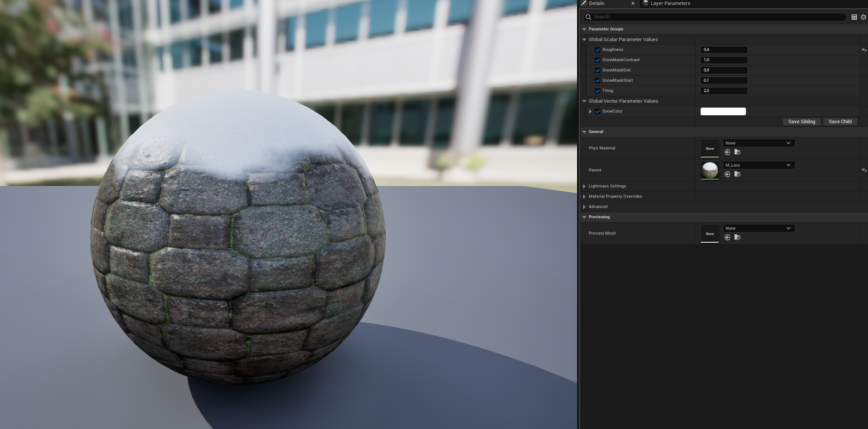868x429 pixels.
Task: Click the Parent material sphere thumbnail
Action: [x=710, y=170]
